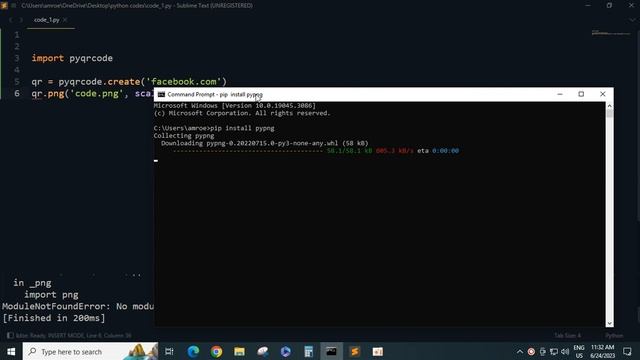Viewport: 640px width, 360px height.
Task: Open the ENG US language indicator
Action: click(579, 351)
